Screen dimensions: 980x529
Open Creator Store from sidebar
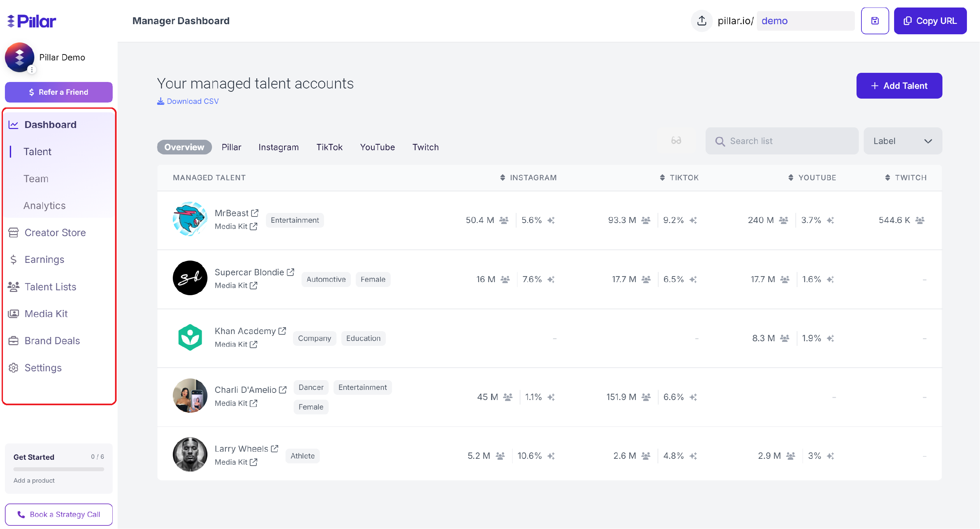(55, 232)
